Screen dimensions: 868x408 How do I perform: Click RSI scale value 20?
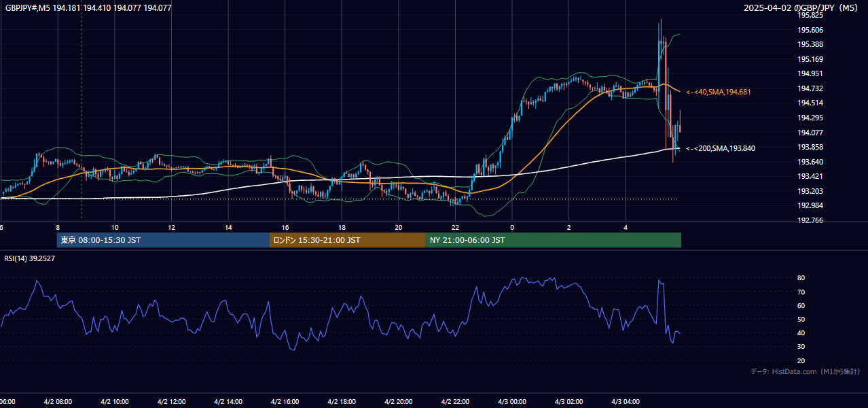[801, 360]
